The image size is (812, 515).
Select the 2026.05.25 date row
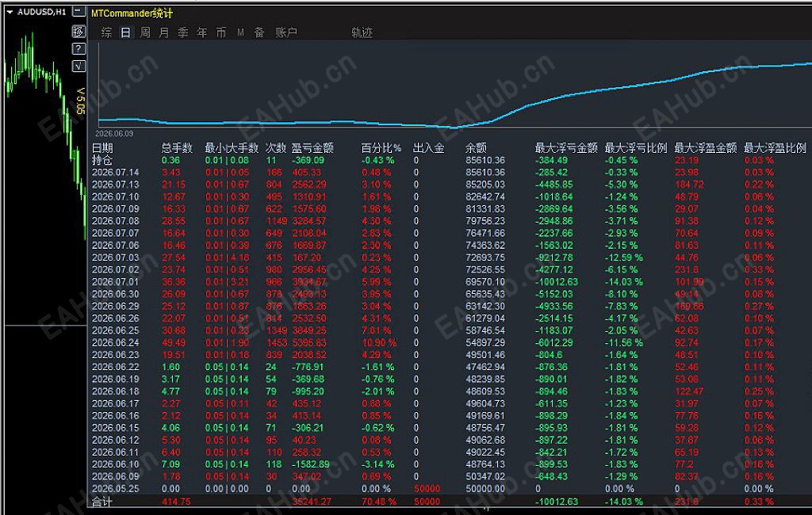(x=116, y=489)
